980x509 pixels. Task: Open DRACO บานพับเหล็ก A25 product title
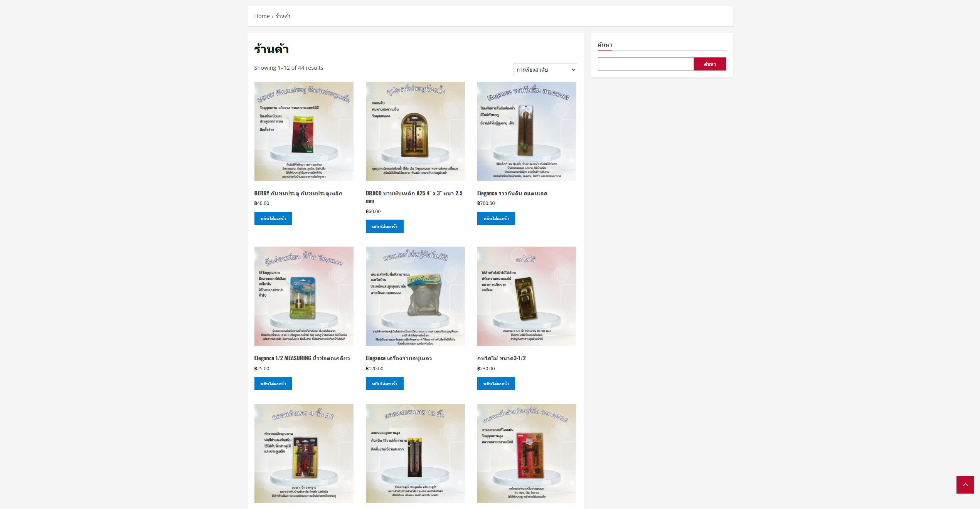click(x=414, y=197)
